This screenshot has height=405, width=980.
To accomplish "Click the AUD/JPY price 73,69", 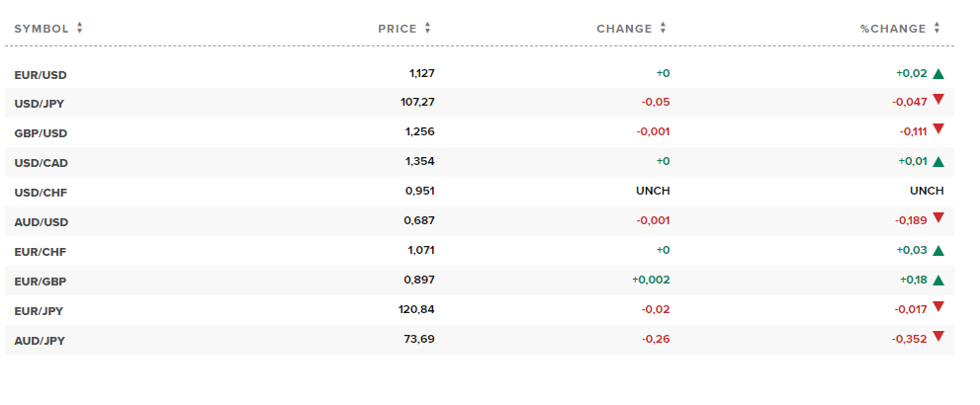I will 418,339.
